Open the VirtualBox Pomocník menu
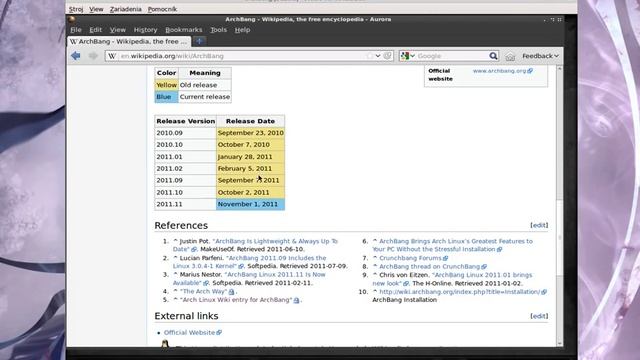This screenshot has height=360, width=640. (x=162, y=9)
